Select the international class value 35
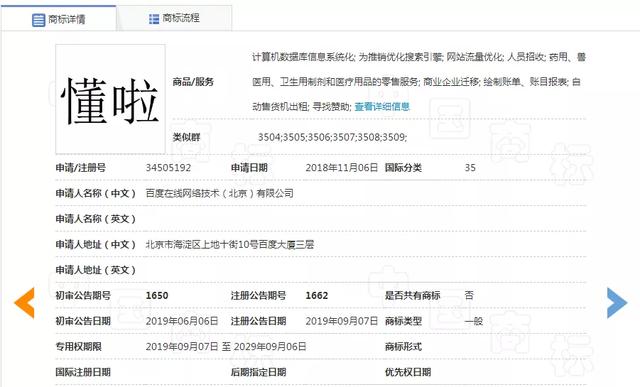This screenshot has width=640, height=387. coord(470,168)
